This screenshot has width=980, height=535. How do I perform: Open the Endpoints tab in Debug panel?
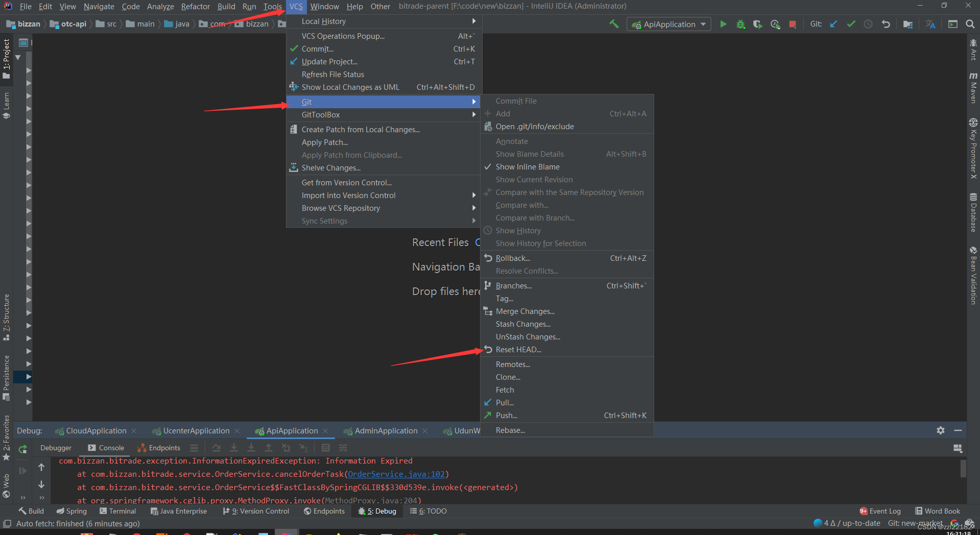[x=159, y=448]
